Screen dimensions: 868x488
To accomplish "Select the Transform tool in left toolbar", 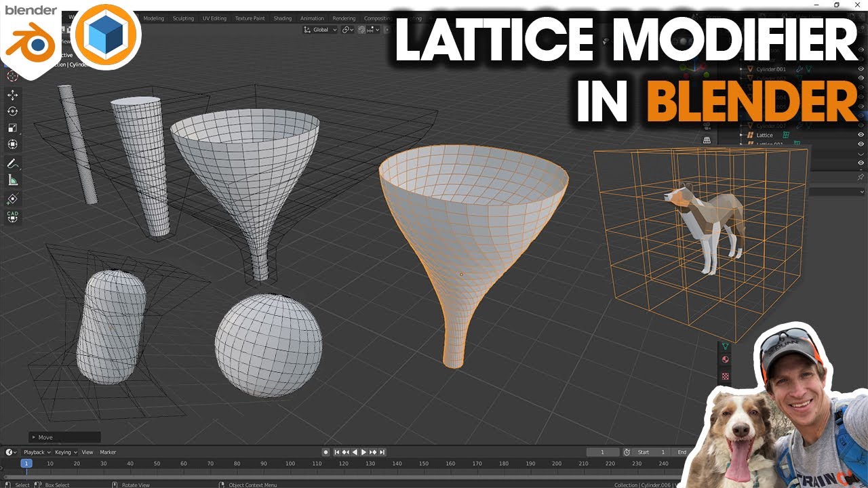I will 12,144.
